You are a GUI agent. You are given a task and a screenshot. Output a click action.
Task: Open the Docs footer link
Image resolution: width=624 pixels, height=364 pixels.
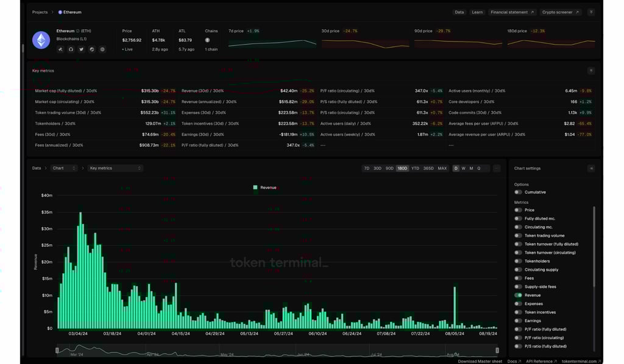click(514, 361)
